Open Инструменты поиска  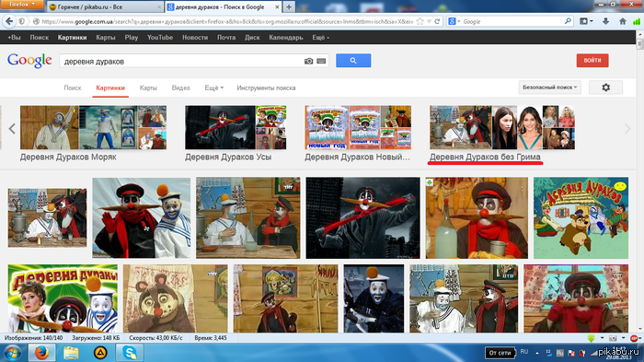(266, 88)
